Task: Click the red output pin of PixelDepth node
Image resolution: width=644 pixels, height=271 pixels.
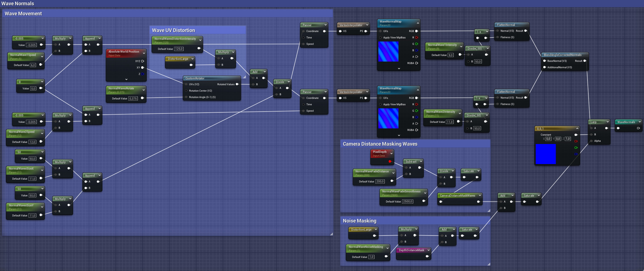Action: (x=390, y=162)
